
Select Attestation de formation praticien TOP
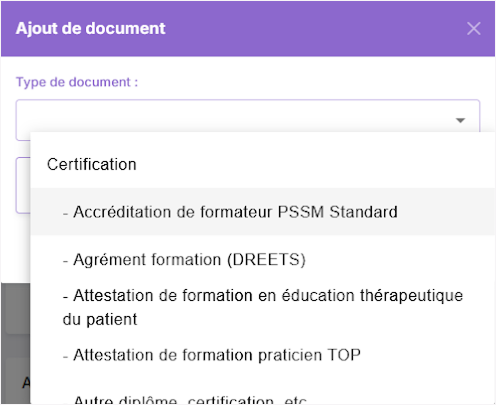click(263, 355)
